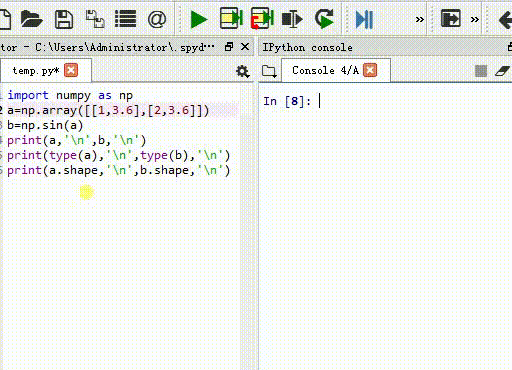The width and height of the screenshot is (512, 370).
Task: Click the @ symbol finder icon
Action: 157,19
